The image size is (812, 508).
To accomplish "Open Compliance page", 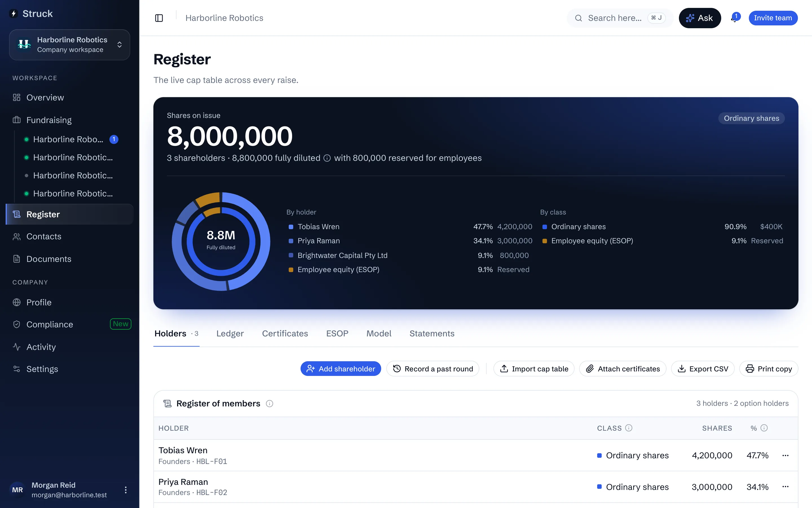I will 69,324.
